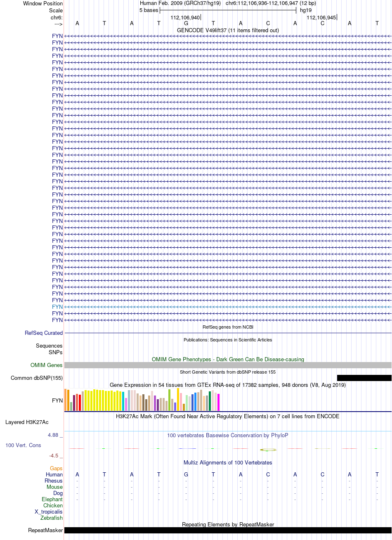The height and width of the screenshot is (540, 392).
Task: Click the -4.5 PhyloP lower scale value
Action: click(56, 455)
